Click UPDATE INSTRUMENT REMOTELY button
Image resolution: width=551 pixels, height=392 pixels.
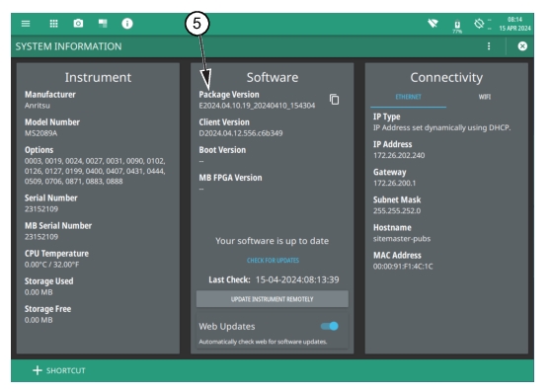pyautogui.click(x=273, y=299)
